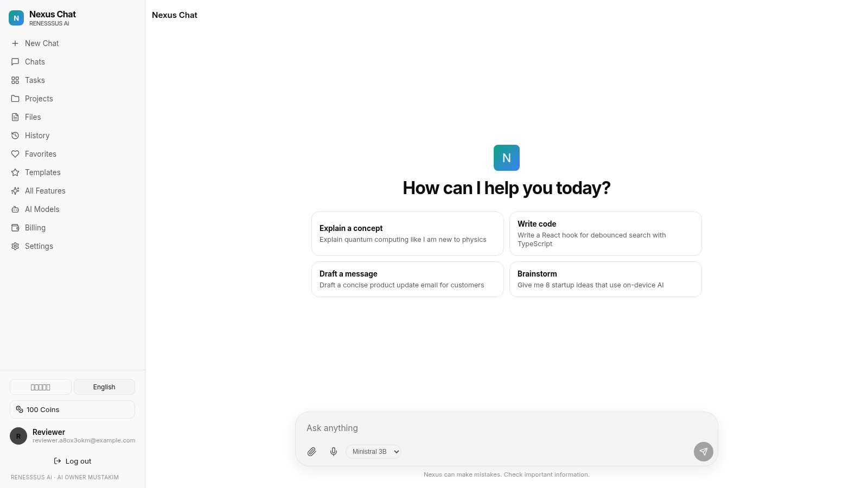868x488 pixels.
Task: Click the speech bubble Chats icon
Action: pos(15,62)
